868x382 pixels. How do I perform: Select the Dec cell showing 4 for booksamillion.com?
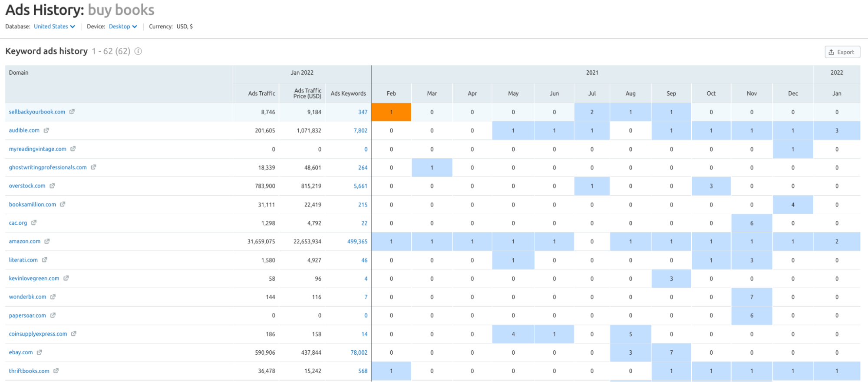[793, 205]
